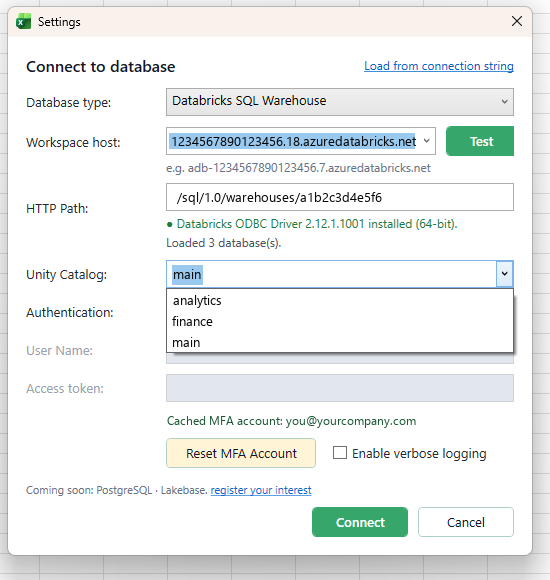Click the 'Unity Catalog:' label
The width and height of the screenshot is (550, 580).
tap(67, 274)
